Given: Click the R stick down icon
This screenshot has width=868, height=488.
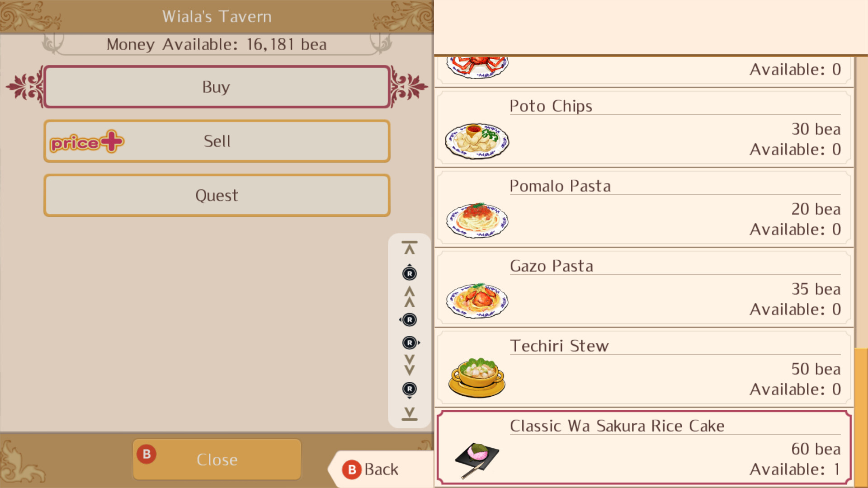Looking at the screenshot, I should (410, 389).
